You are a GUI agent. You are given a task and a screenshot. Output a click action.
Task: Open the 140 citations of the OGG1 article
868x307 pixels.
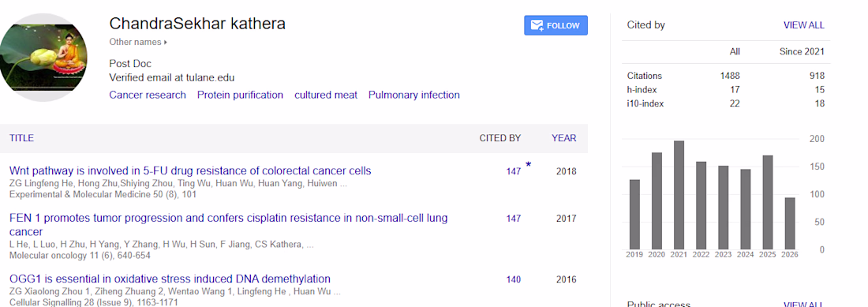point(513,280)
